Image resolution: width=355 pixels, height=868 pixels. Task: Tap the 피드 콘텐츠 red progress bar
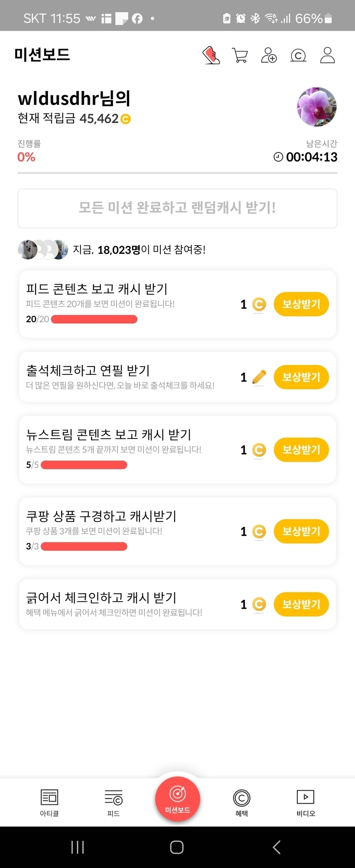94,319
